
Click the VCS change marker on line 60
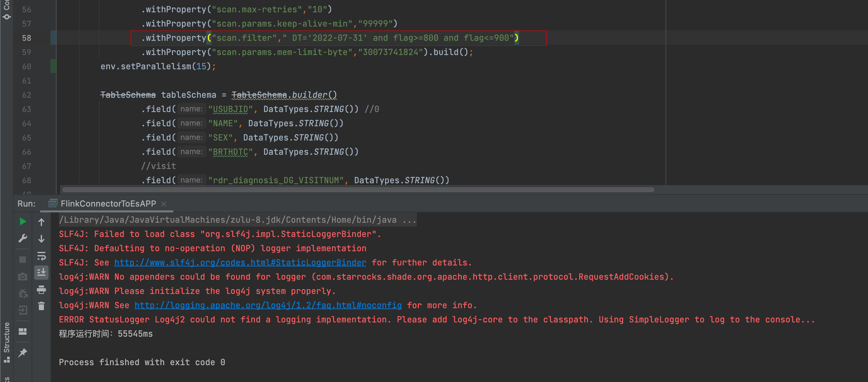[53, 66]
